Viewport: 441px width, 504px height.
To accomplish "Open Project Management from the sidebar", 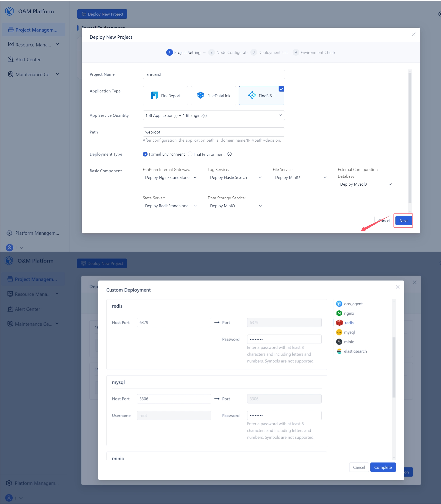I will coord(33,30).
